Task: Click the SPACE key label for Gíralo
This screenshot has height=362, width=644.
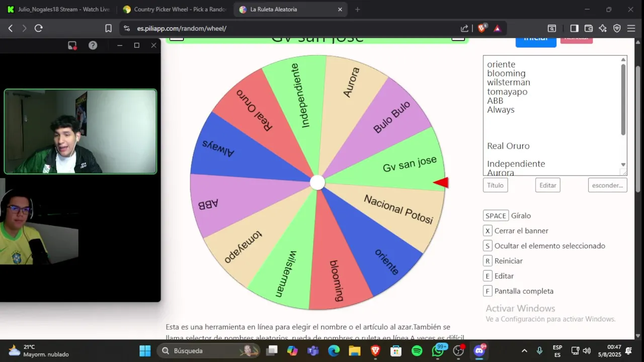Action: pos(496,216)
